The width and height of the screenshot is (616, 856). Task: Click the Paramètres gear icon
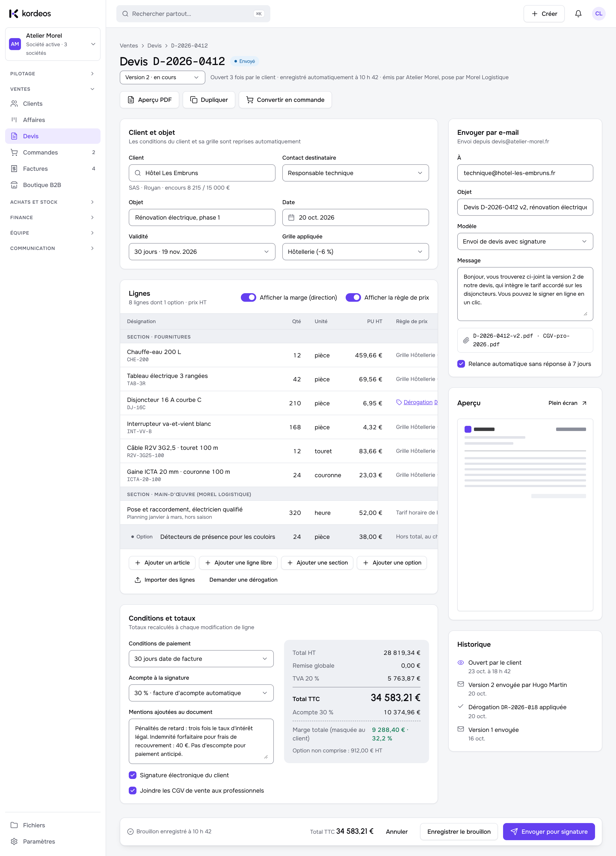[x=14, y=841]
